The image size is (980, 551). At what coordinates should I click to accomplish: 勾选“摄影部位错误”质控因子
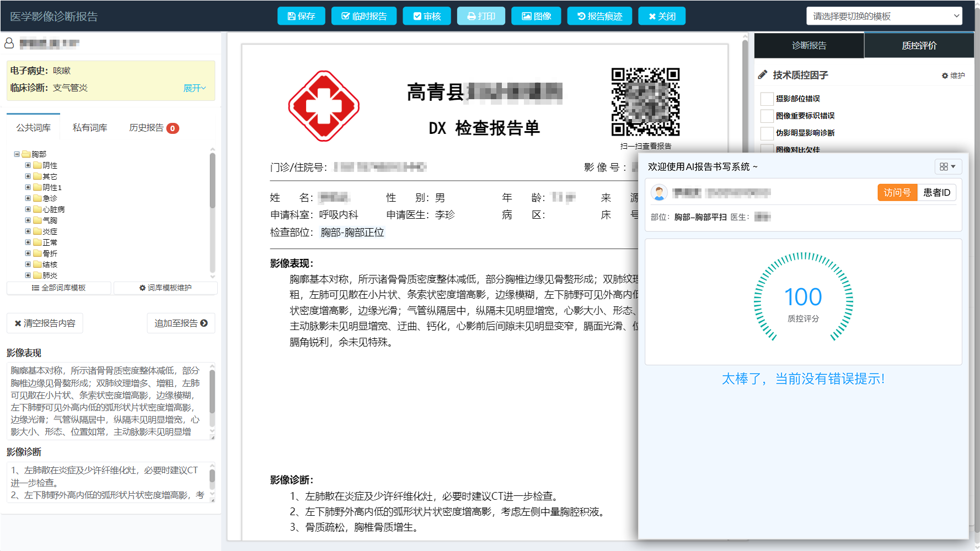767,99
